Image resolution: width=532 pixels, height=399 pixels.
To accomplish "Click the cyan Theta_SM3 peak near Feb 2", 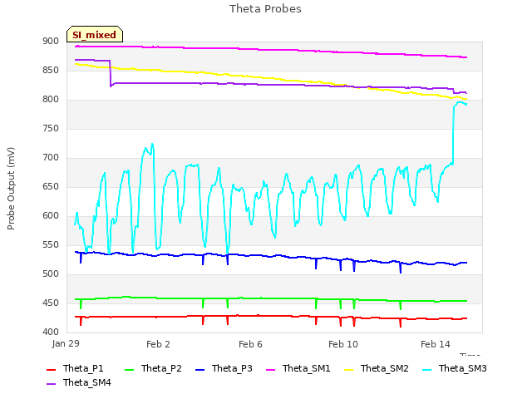I will [152, 145].
